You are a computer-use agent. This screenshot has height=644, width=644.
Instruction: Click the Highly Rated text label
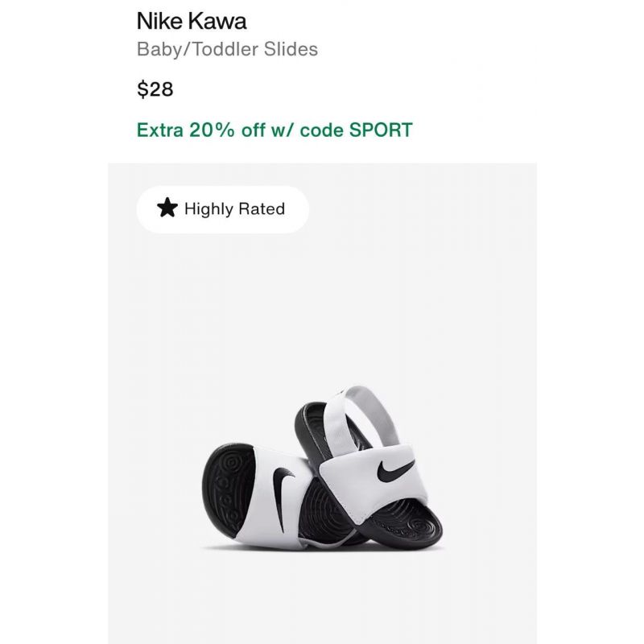[x=234, y=209]
